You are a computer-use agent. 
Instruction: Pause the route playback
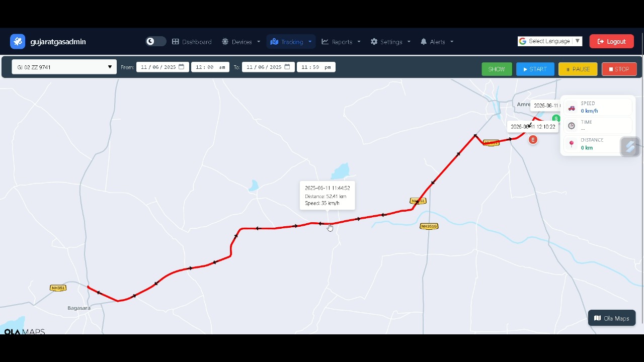pos(578,69)
